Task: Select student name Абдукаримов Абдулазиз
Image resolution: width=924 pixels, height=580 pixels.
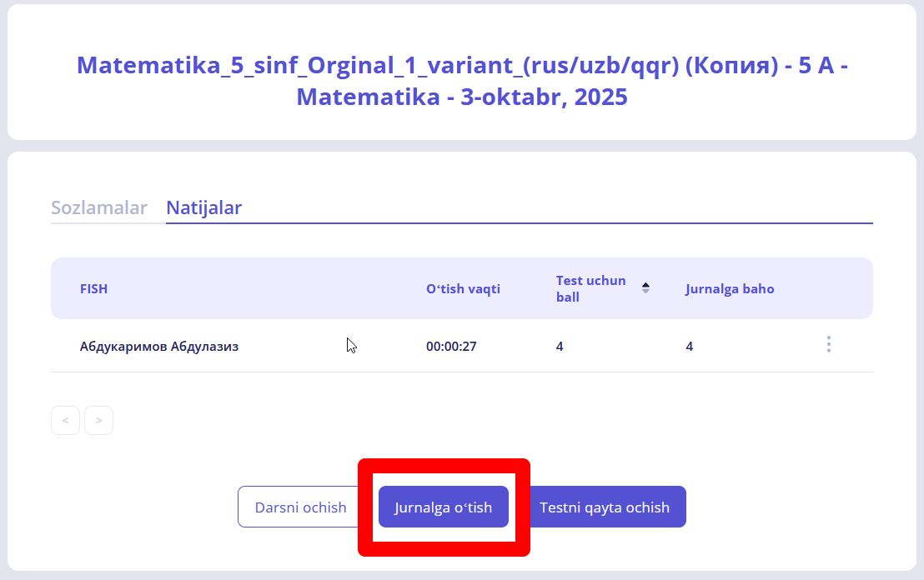Action: pyautogui.click(x=158, y=347)
